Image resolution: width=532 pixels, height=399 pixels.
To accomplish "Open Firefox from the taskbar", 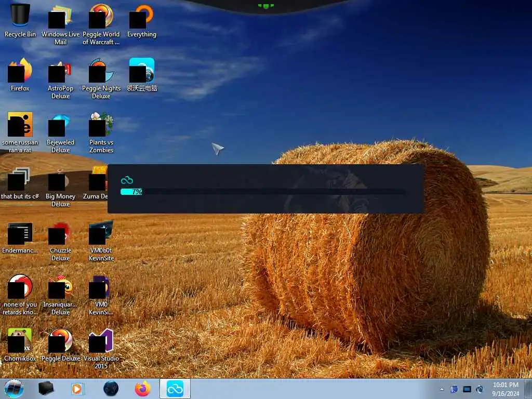I will pyautogui.click(x=143, y=389).
